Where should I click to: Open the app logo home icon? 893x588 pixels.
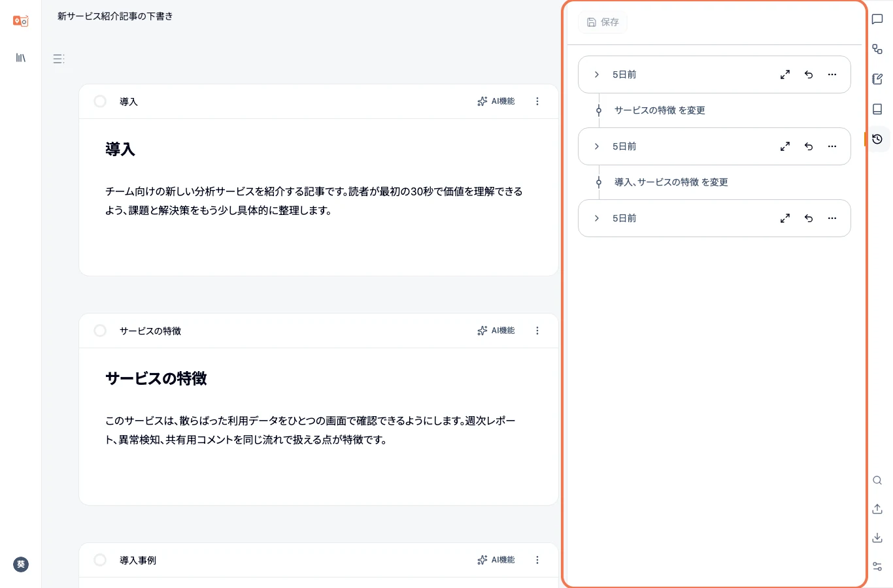[21, 21]
